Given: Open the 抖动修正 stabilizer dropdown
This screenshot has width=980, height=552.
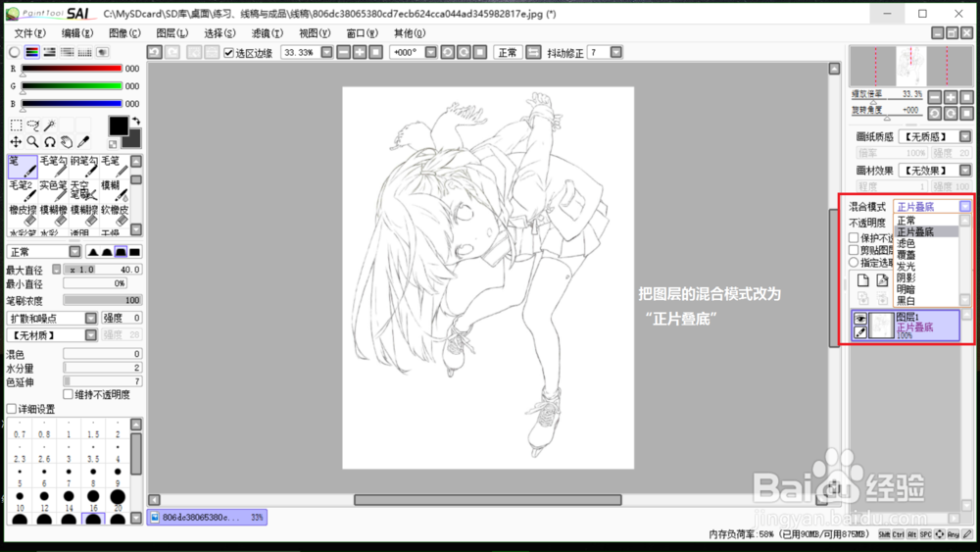Looking at the screenshot, I should coord(616,53).
